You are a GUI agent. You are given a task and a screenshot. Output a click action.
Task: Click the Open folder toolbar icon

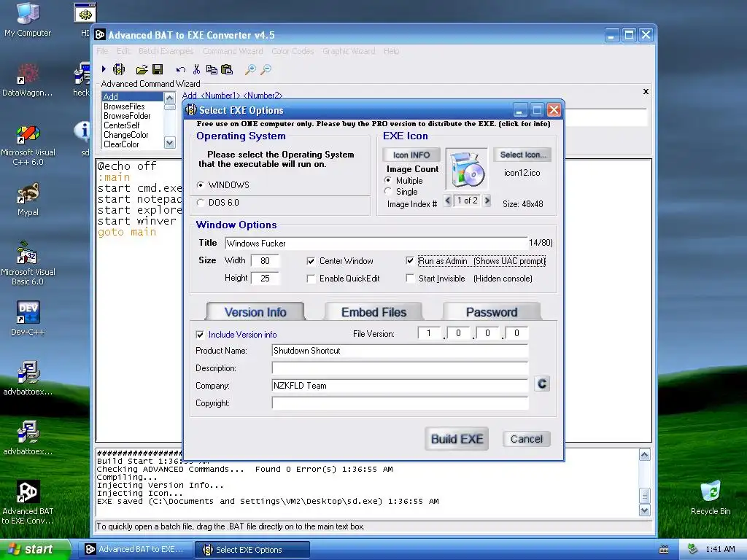click(x=142, y=70)
